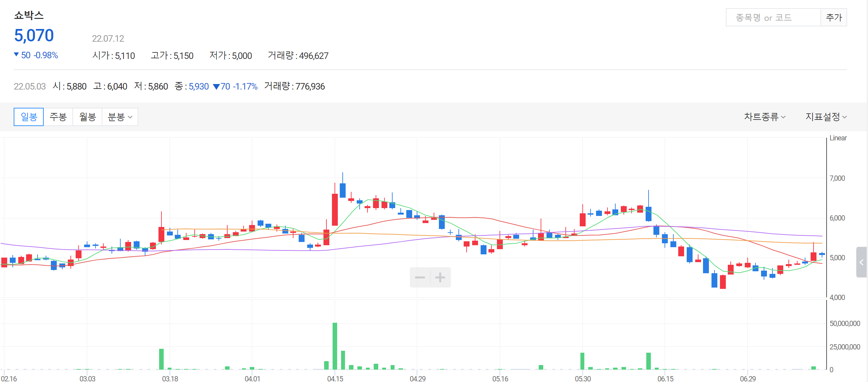
Task: Click the Linear scale label
Action: 838,138
